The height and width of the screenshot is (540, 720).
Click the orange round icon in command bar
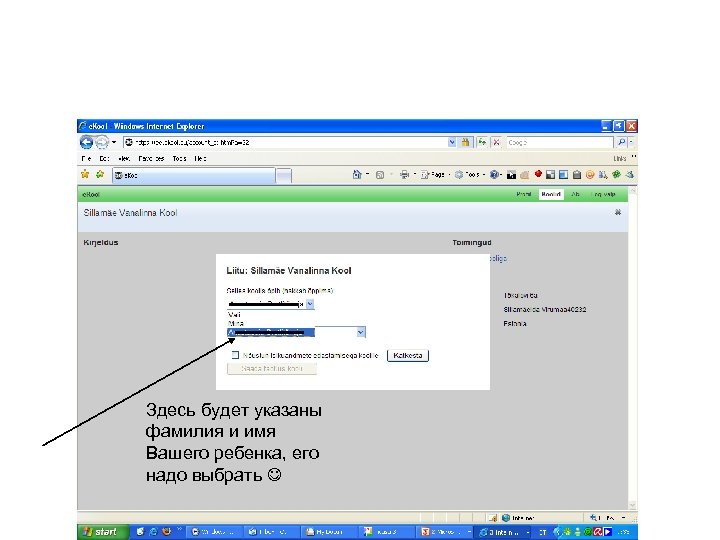pyautogui.click(x=590, y=174)
